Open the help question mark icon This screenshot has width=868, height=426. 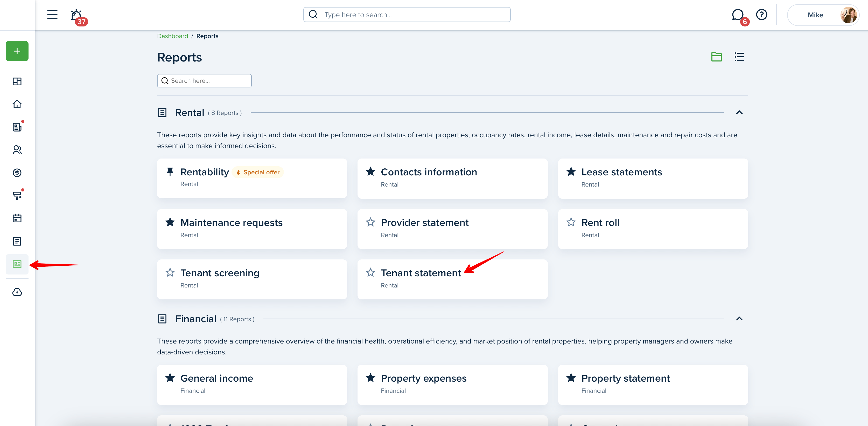pos(761,15)
